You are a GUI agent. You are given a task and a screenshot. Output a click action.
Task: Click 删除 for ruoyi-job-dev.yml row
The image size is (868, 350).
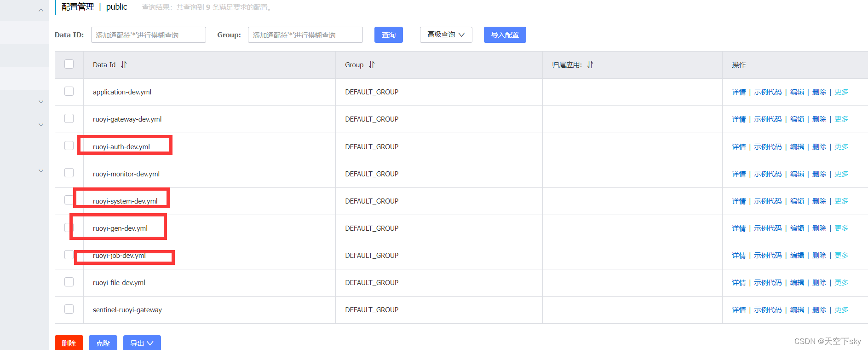tap(819, 256)
